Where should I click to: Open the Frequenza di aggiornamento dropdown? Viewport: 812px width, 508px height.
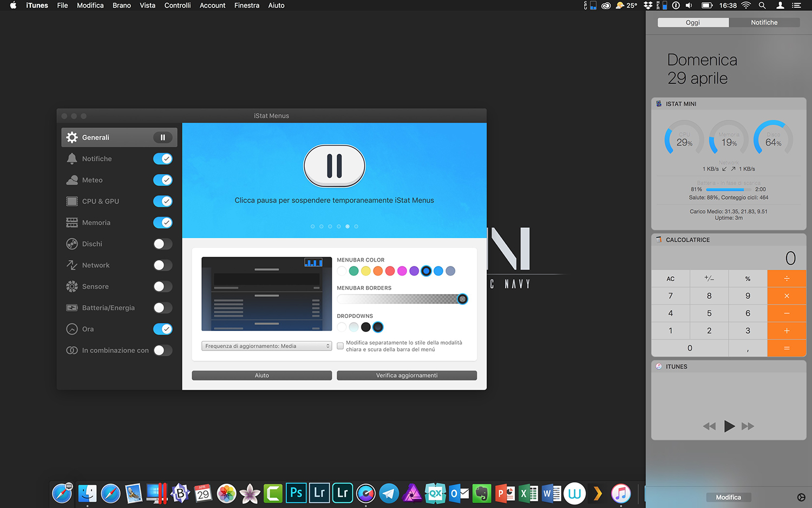[x=266, y=346]
